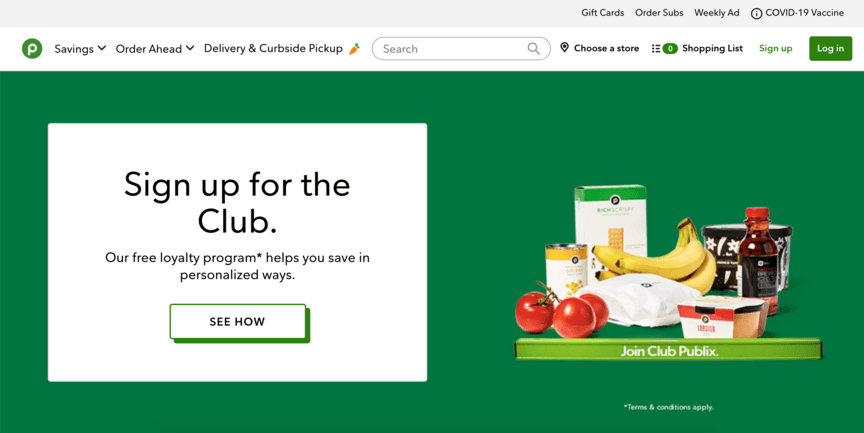The width and height of the screenshot is (864, 433).
Task: Open Delivery & Curbside Pickup
Action: tap(273, 48)
